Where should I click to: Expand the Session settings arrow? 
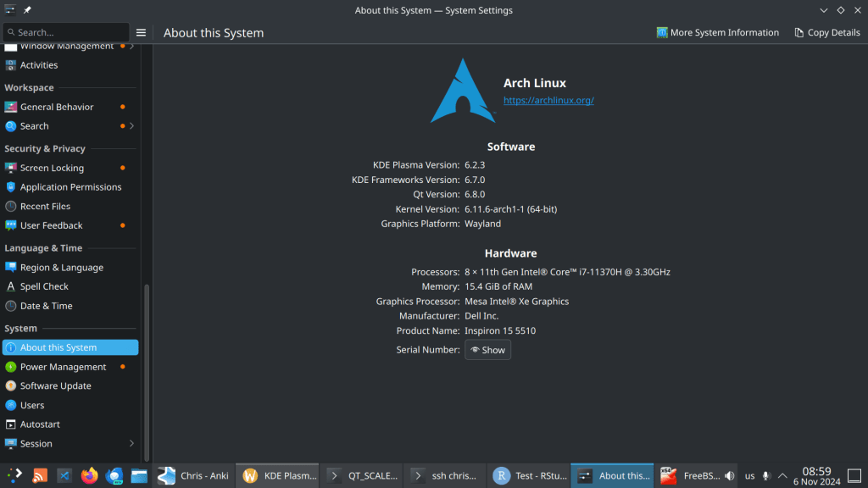point(131,443)
